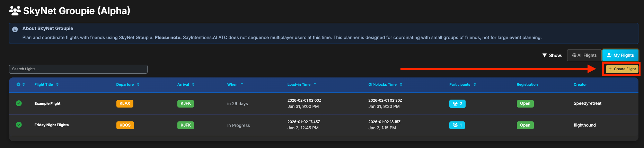644x148 pixels.
Task: Click the 'in 29 days' cell
Action: tap(238, 104)
